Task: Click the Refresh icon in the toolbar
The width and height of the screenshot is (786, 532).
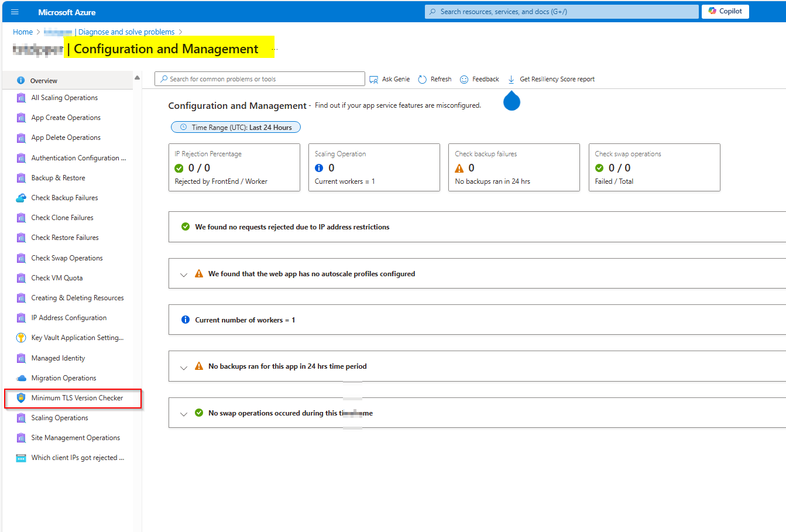Action: (422, 79)
